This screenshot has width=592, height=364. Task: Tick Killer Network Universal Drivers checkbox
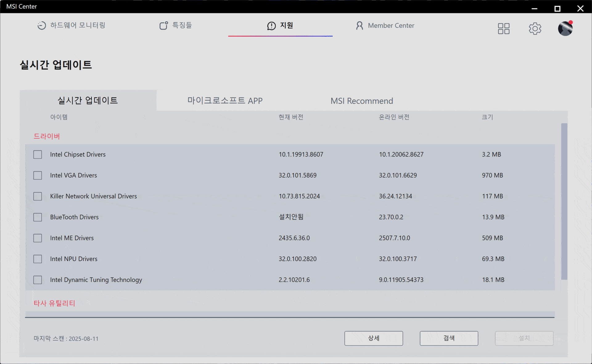point(38,196)
